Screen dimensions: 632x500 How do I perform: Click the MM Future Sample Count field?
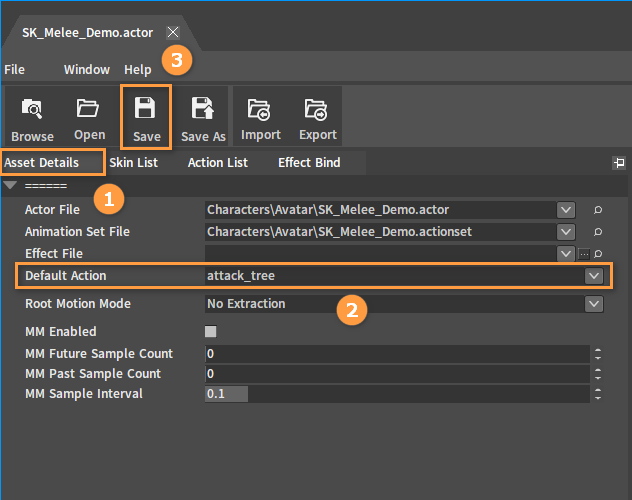(397, 354)
